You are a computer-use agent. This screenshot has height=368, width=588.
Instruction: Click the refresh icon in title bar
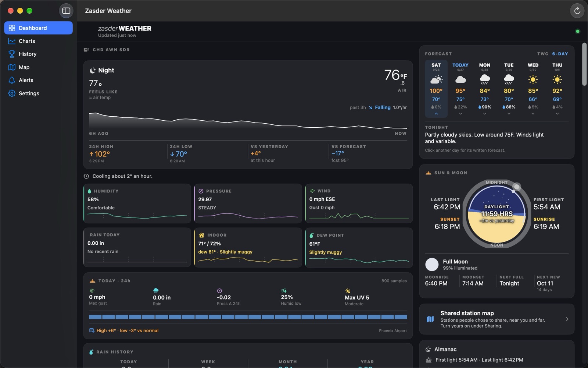[577, 11]
